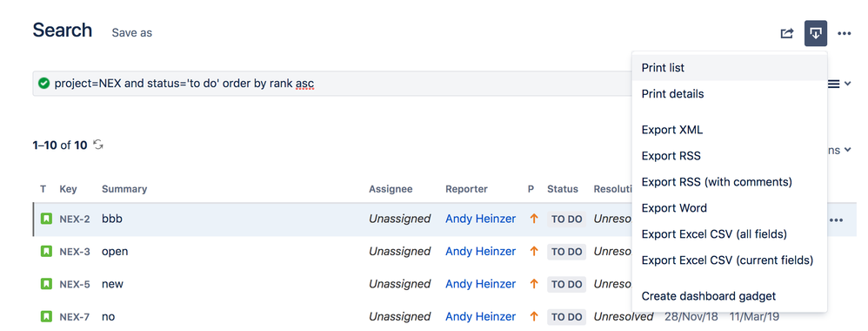Open summary 'no' of NEX-7
This screenshot has width=868, height=331.
109,317
